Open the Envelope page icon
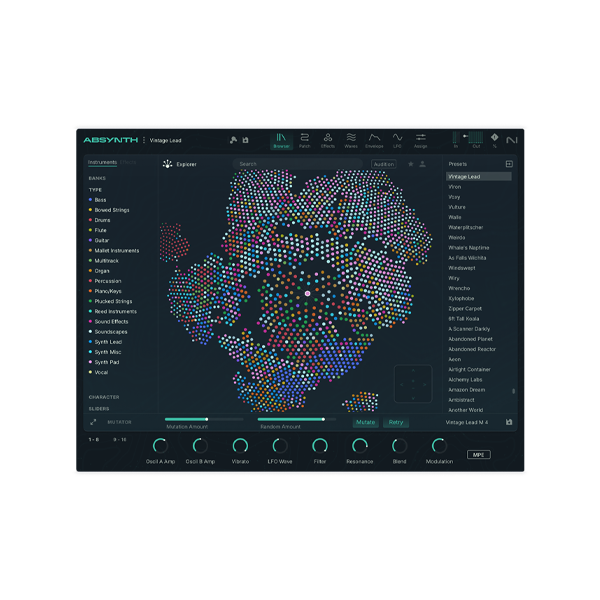Screen dimensions: 600x600 [x=374, y=139]
